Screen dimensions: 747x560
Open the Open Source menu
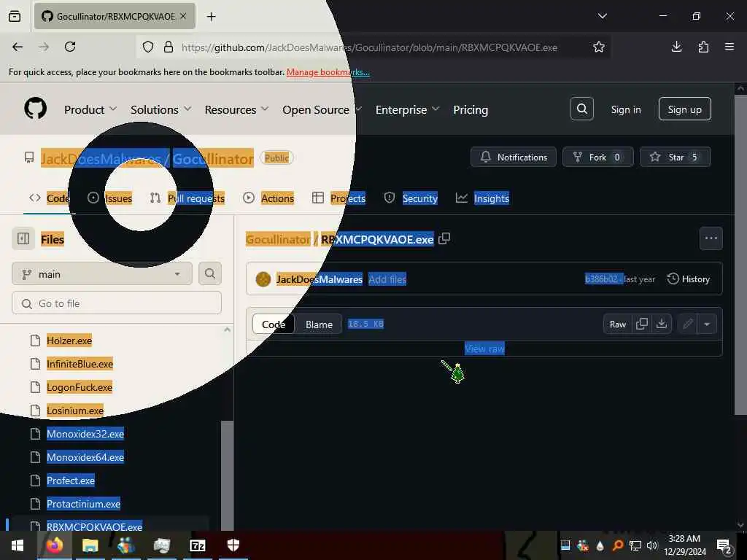point(322,109)
